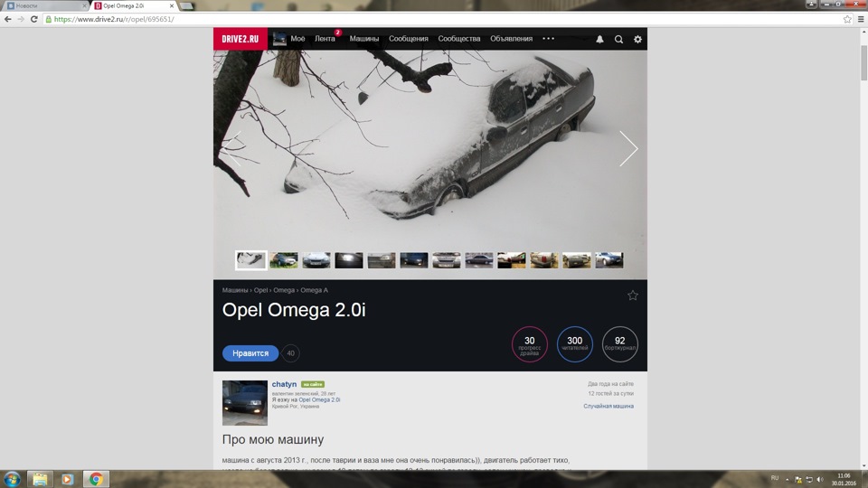Show next photo with right arrow
This screenshot has width=868, height=488.
coord(628,148)
